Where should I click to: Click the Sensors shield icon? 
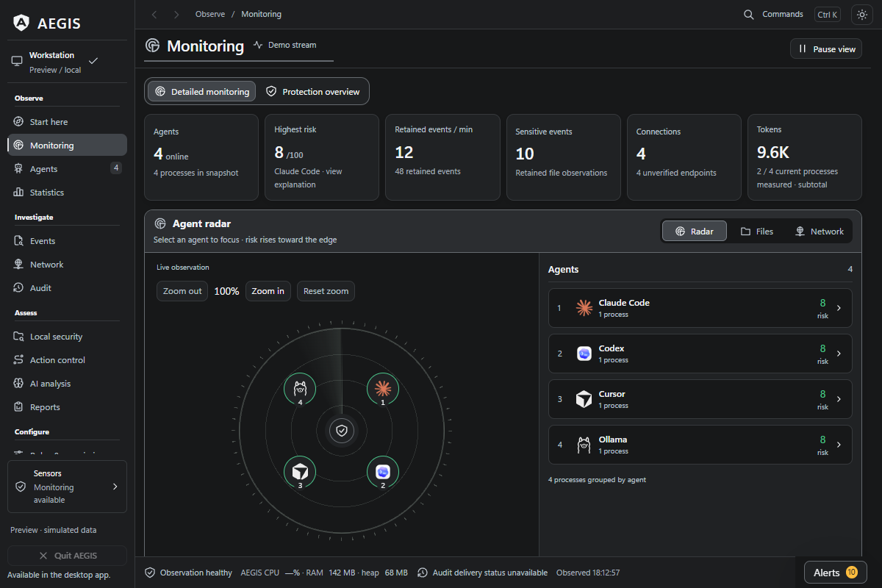tap(21, 487)
